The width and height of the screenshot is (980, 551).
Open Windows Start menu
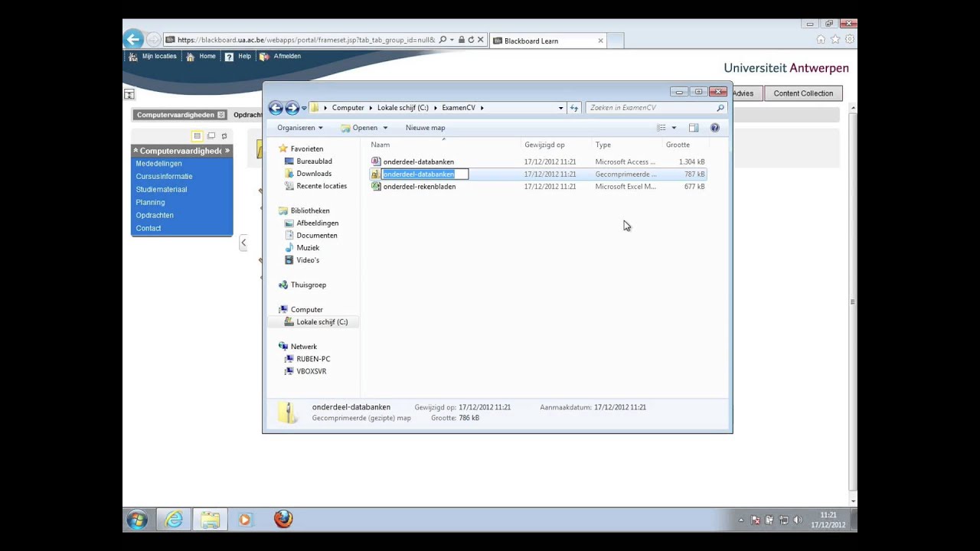(137, 520)
